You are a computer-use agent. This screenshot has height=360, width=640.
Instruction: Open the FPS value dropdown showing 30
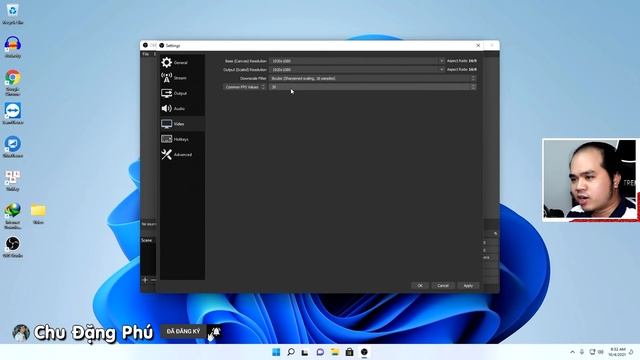click(372, 87)
